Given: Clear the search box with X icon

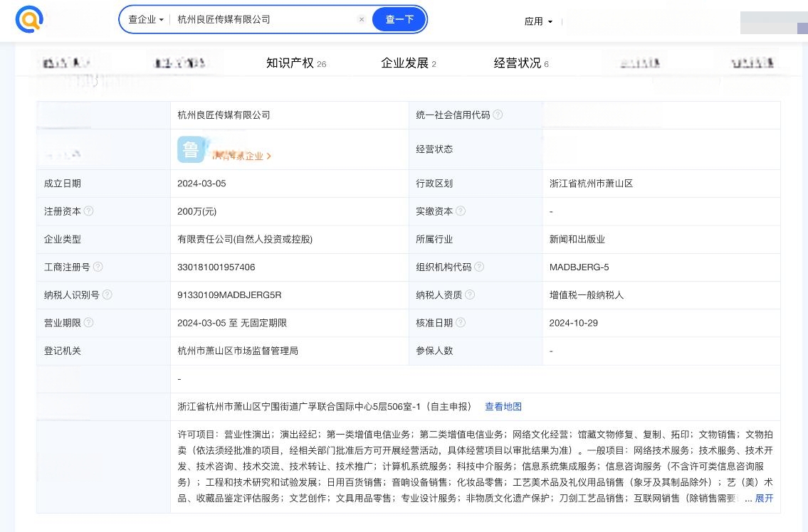Looking at the screenshot, I should [362, 20].
